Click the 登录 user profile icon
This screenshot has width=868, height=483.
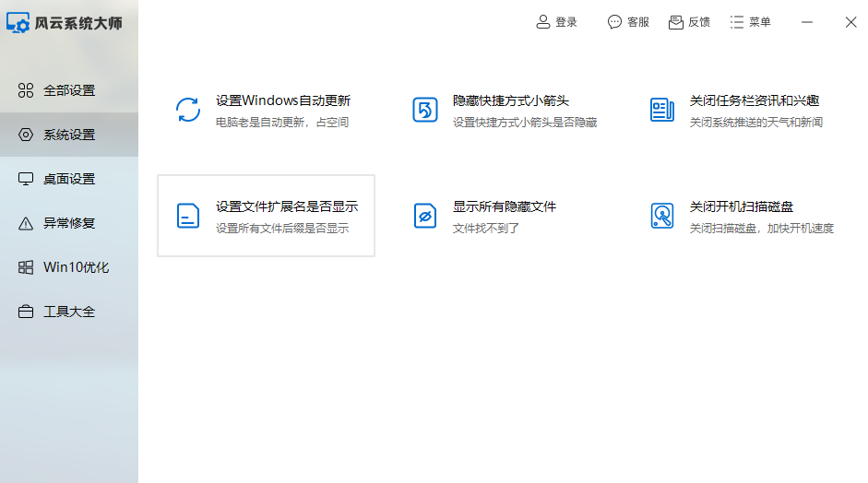coord(543,21)
